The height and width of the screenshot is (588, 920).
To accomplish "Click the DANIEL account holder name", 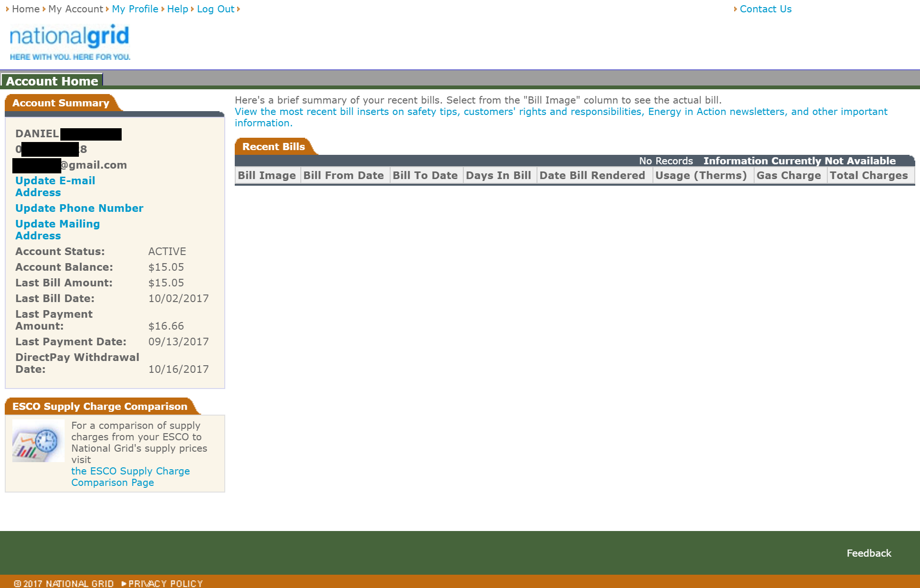I will click(x=37, y=133).
